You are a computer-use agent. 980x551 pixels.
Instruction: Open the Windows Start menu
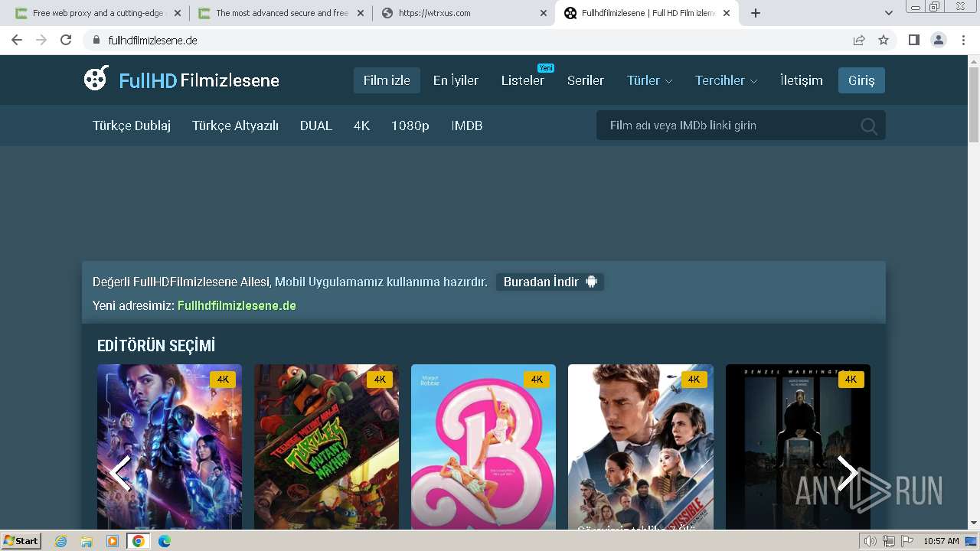[x=21, y=541]
